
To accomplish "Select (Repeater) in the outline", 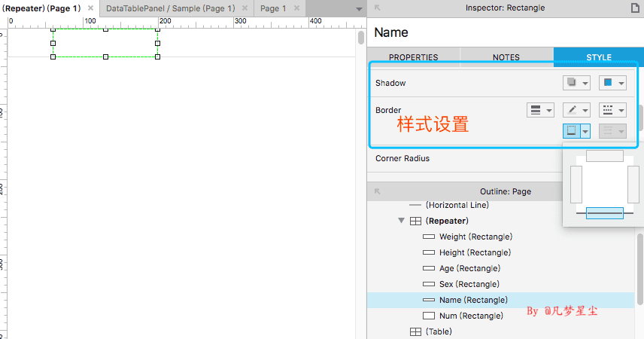I will [x=447, y=221].
